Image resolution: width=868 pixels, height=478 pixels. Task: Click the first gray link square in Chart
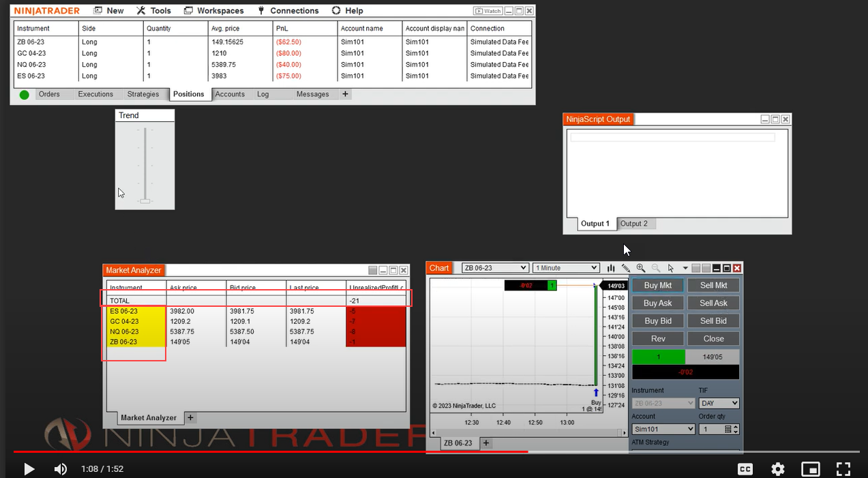(x=696, y=269)
